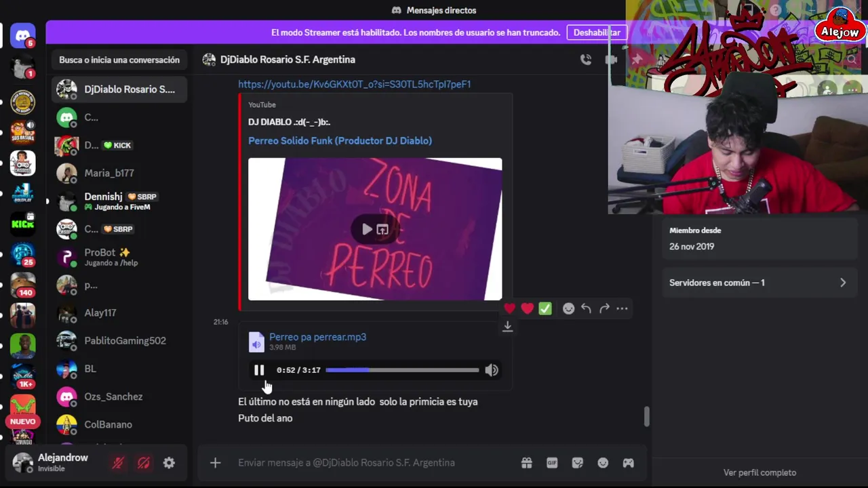Image resolution: width=868 pixels, height=488 pixels.
Task: Open DM with Dennishj
Action: point(120,201)
